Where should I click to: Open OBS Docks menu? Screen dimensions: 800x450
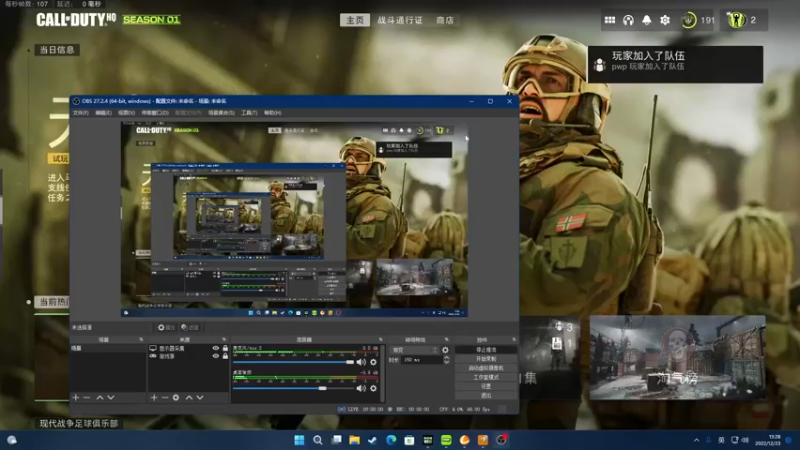pyautogui.click(x=155, y=113)
